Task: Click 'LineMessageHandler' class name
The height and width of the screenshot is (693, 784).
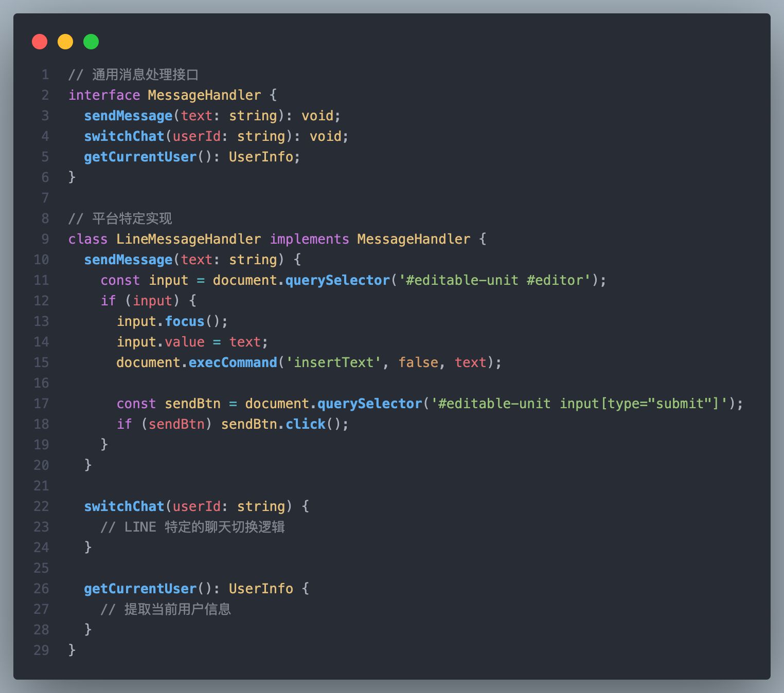Action: point(189,239)
